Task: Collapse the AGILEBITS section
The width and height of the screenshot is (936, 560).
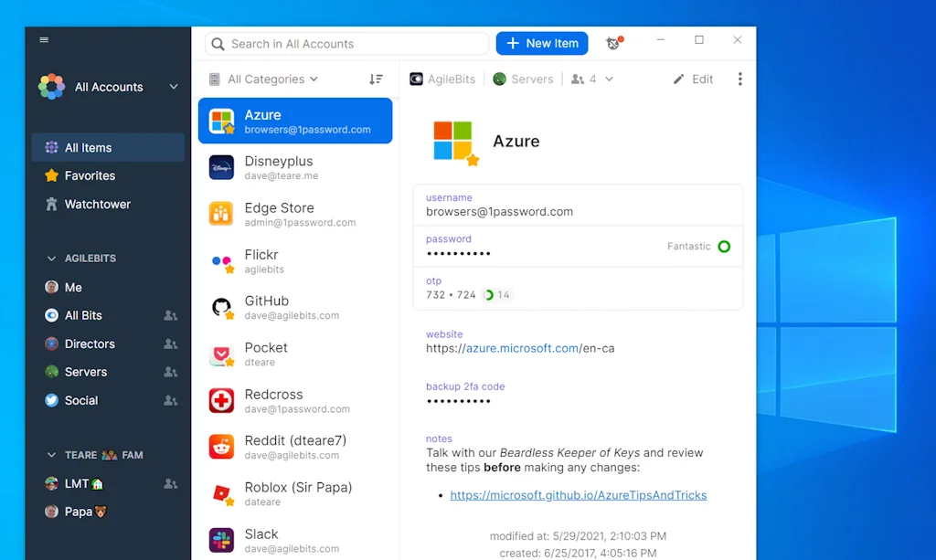Action: coord(52,258)
